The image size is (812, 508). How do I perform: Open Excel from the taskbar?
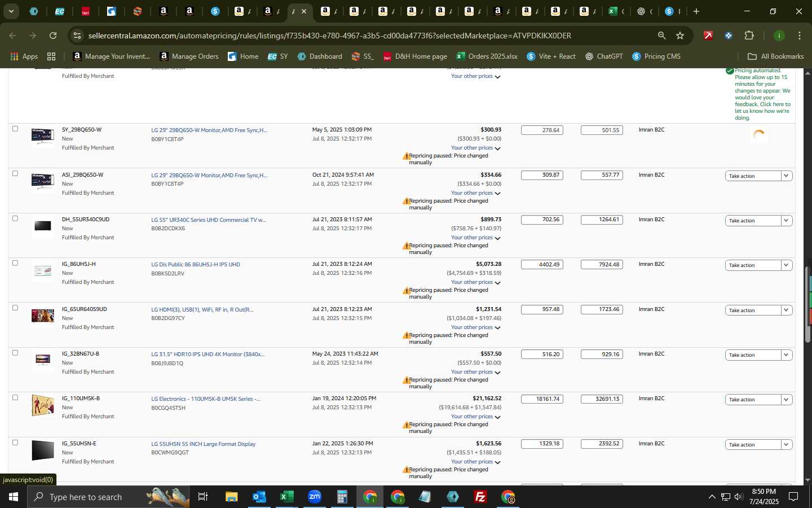tap(286, 497)
